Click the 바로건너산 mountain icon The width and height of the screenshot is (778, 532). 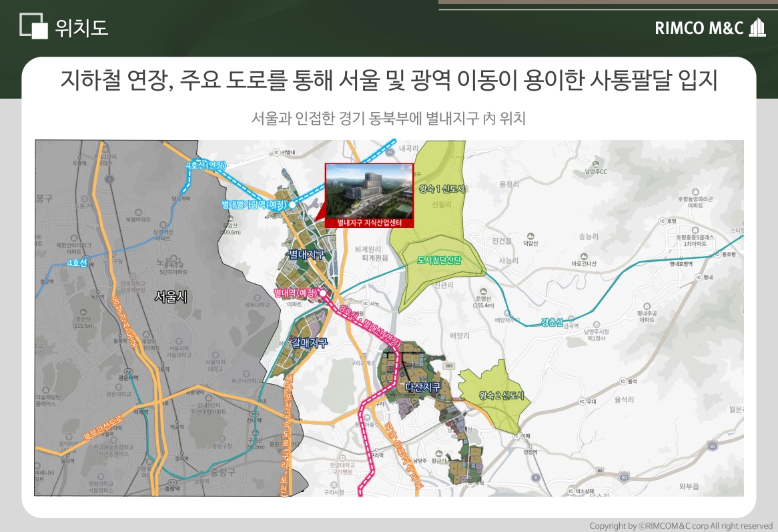pos(584,255)
